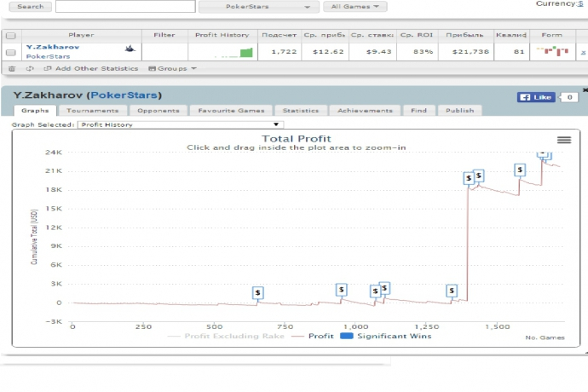Switch to the Graphs tab
This screenshot has height=392, width=588.
pyautogui.click(x=35, y=111)
